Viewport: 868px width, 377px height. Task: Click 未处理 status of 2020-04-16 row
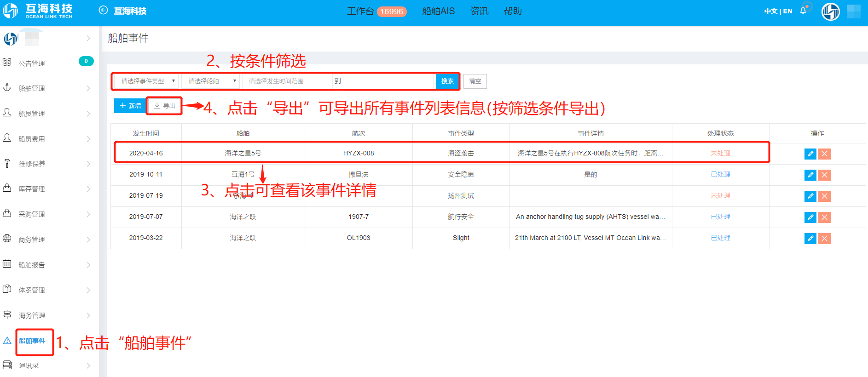click(x=720, y=153)
